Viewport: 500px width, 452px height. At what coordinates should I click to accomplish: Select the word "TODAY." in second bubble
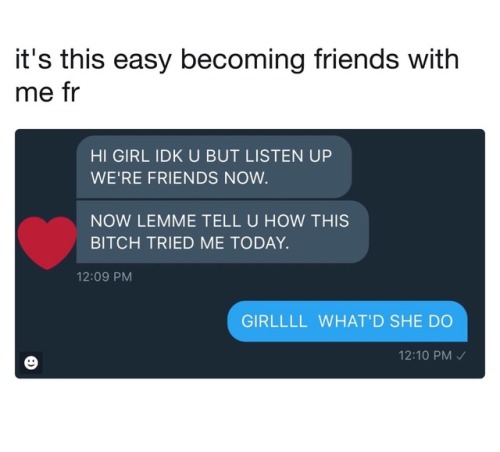click(x=259, y=243)
